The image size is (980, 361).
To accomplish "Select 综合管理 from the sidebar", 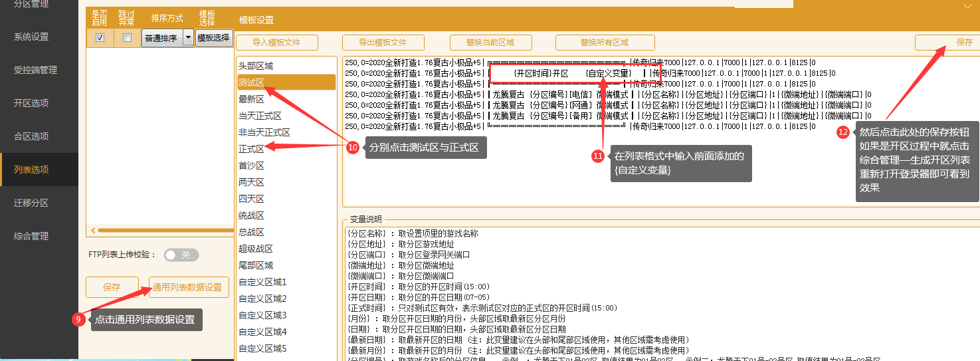I will tap(31, 236).
